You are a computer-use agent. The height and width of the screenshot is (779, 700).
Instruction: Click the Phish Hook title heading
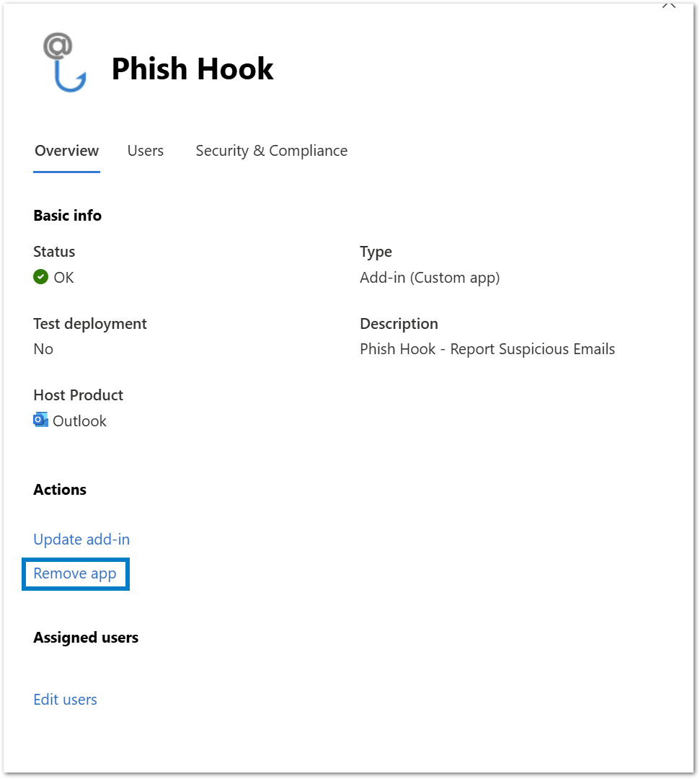point(192,68)
